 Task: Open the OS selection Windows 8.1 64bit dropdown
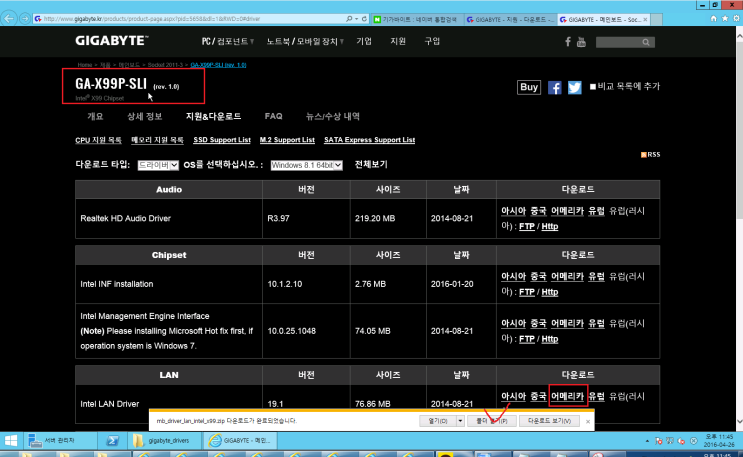click(x=306, y=165)
